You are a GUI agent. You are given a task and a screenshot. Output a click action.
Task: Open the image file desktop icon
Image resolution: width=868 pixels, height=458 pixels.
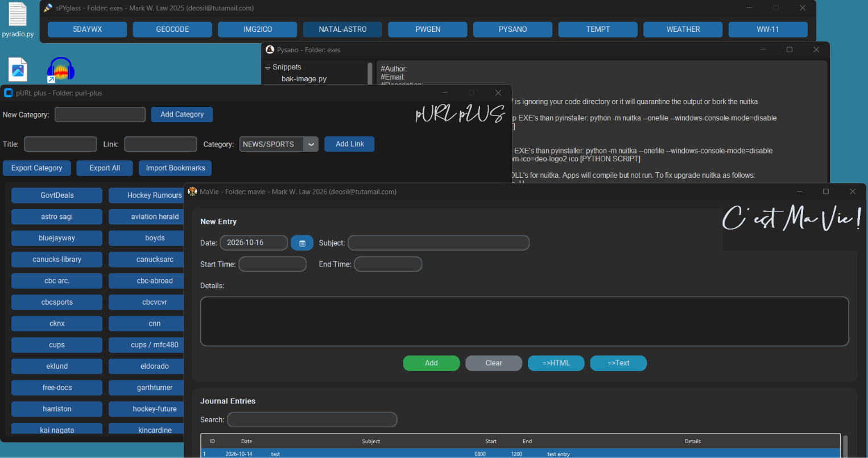pyautogui.click(x=18, y=70)
